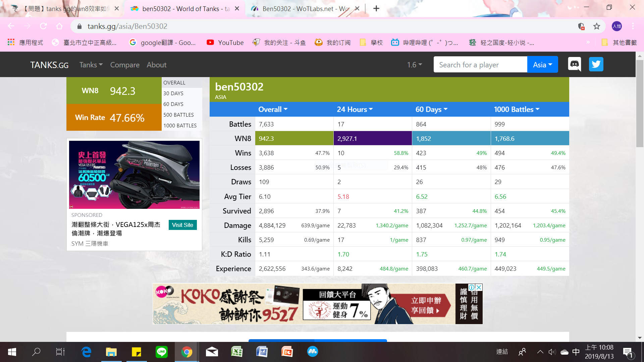Expand the Overall column dropdown
The image size is (644, 362).
click(273, 109)
